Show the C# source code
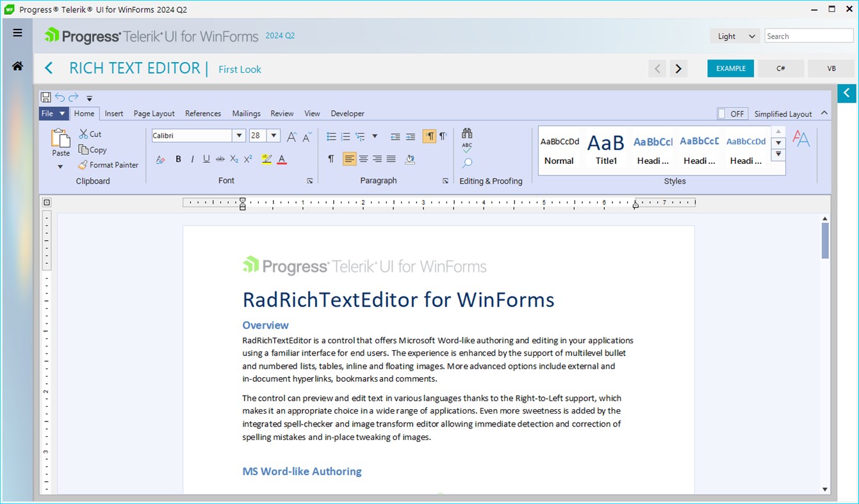 pyautogui.click(x=781, y=69)
